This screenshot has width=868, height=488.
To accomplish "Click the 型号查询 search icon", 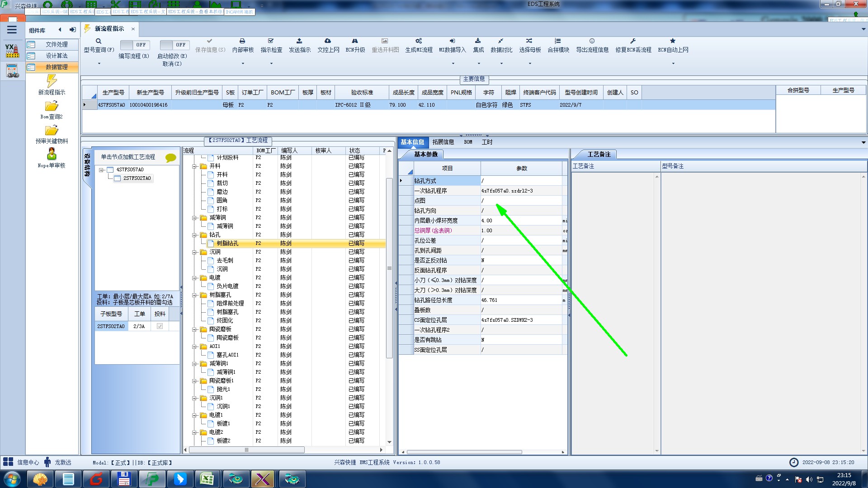I will click(99, 41).
